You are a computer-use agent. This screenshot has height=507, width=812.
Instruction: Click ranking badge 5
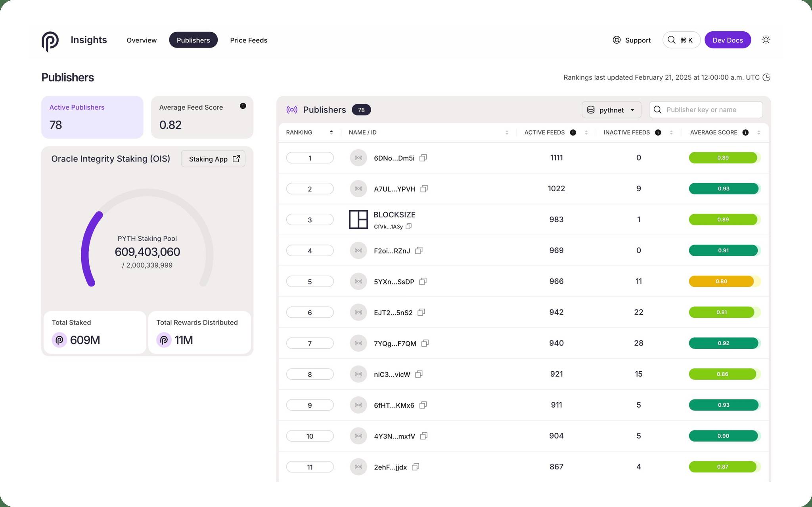[x=310, y=282]
